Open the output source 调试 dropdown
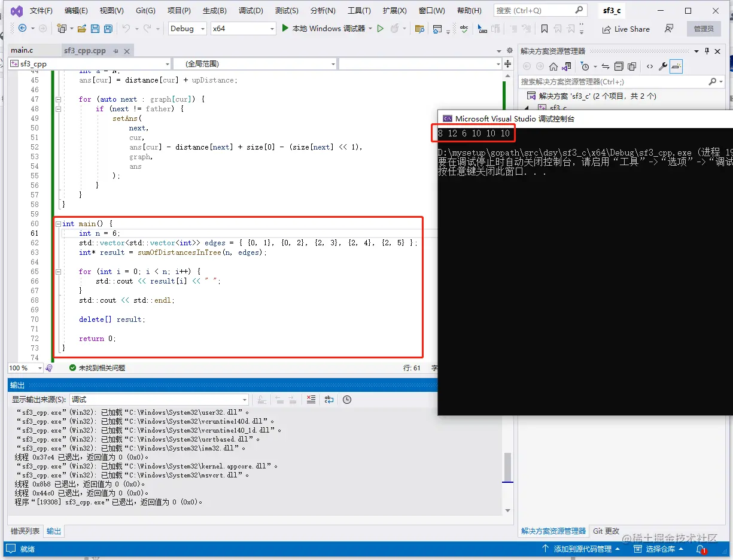Screen dimensions: 733x560 (159, 400)
